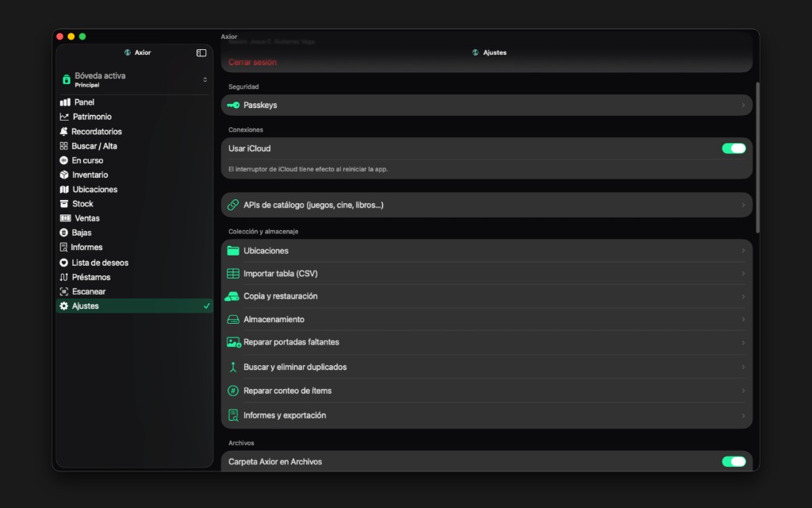
Task: Click the settings vertical scrollbar
Action: tap(757, 158)
